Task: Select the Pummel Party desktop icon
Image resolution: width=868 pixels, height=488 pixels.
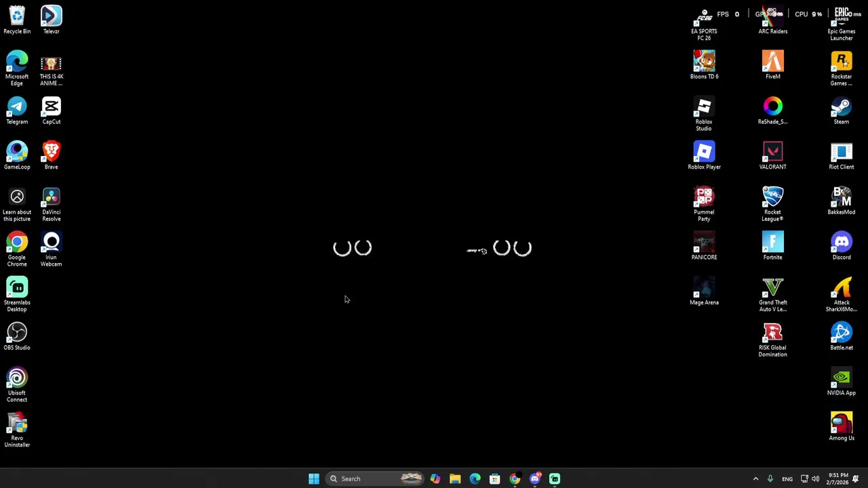Action: coord(704,204)
